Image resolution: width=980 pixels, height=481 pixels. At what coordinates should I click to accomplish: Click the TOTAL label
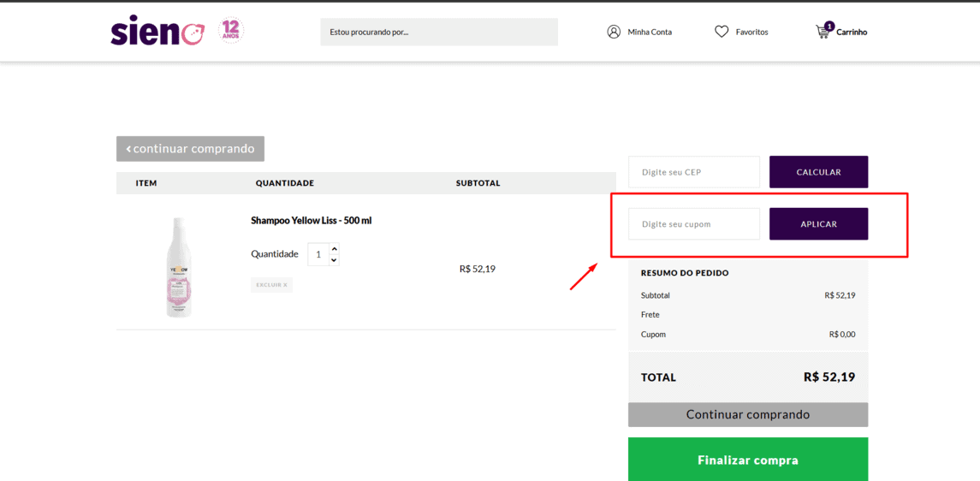pos(658,377)
